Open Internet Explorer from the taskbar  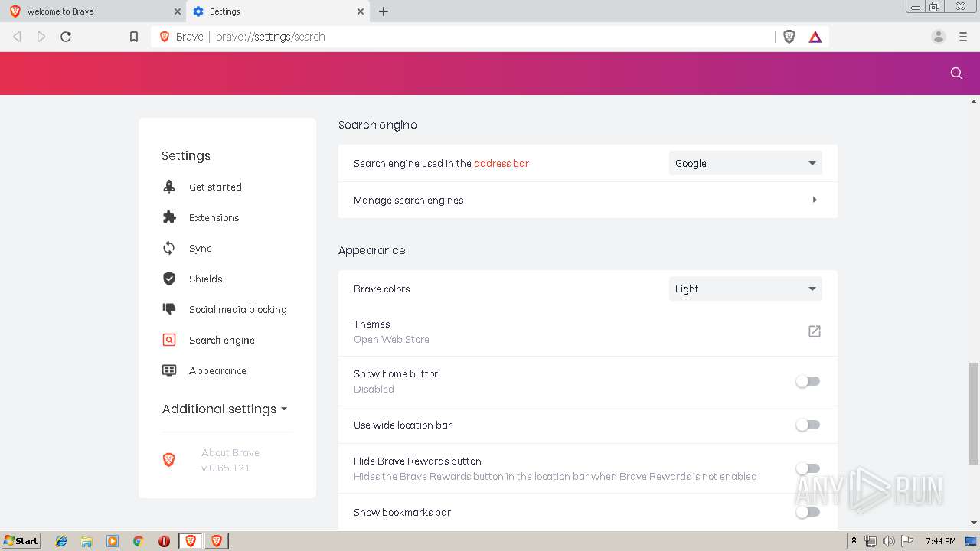tap(61, 541)
